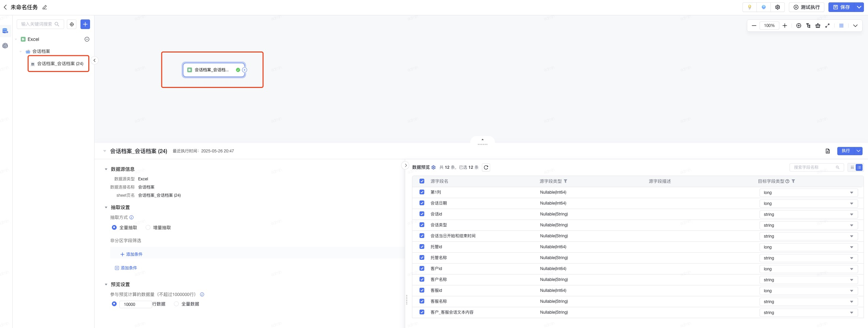Click the lightbulb tips icon
This screenshot has width=868, height=328.
pyautogui.click(x=749, y=7)
